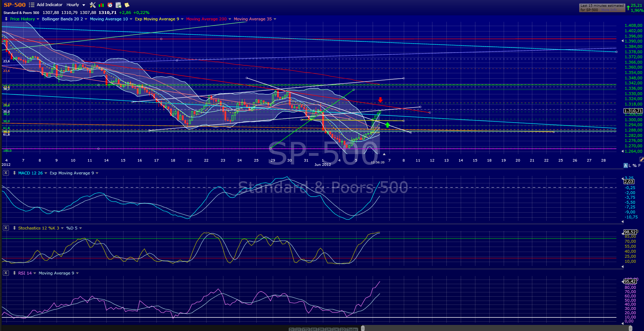Close the Stochastics pane with X
This screenshot has height=331, width=644.
click(6, 228)
